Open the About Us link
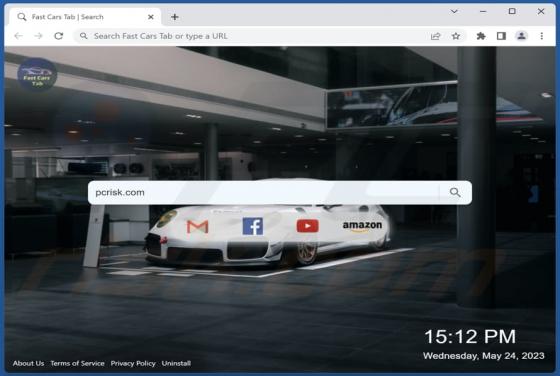This screenshot has height=376, width=560. coord(29,363)
